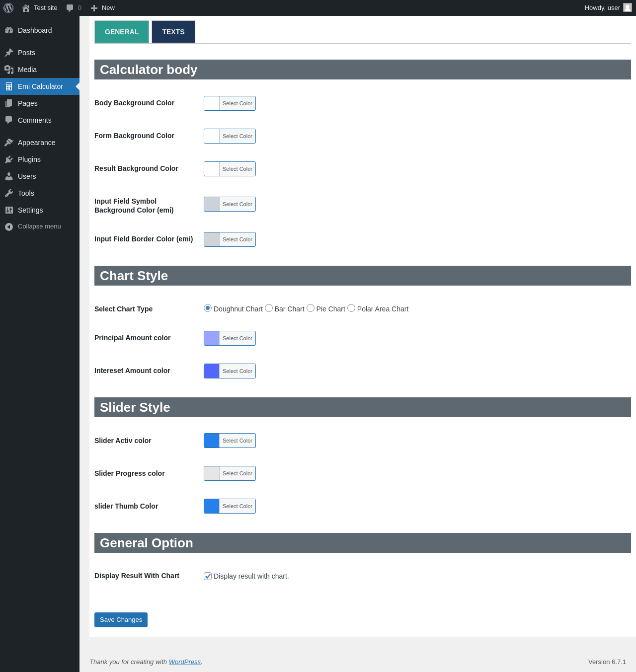This screenshot has width=636, height=672.
Task: Open the Users menu
Action: tap(40, 176)
